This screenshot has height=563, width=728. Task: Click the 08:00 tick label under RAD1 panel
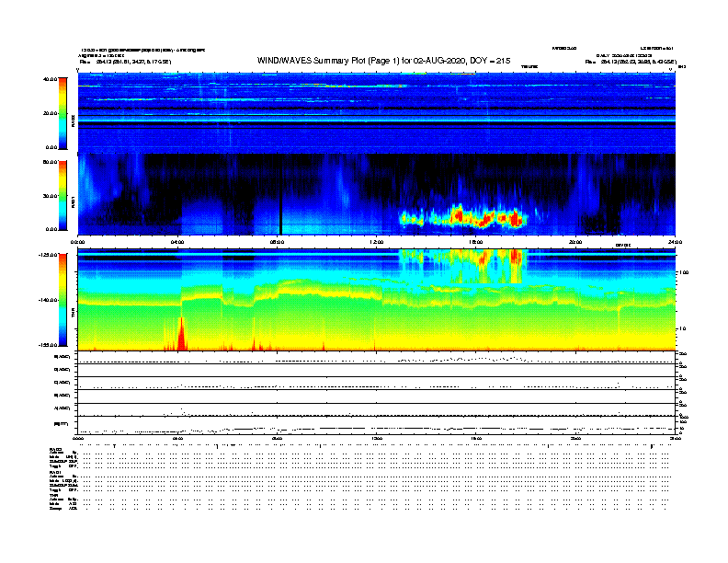[277, 242]
